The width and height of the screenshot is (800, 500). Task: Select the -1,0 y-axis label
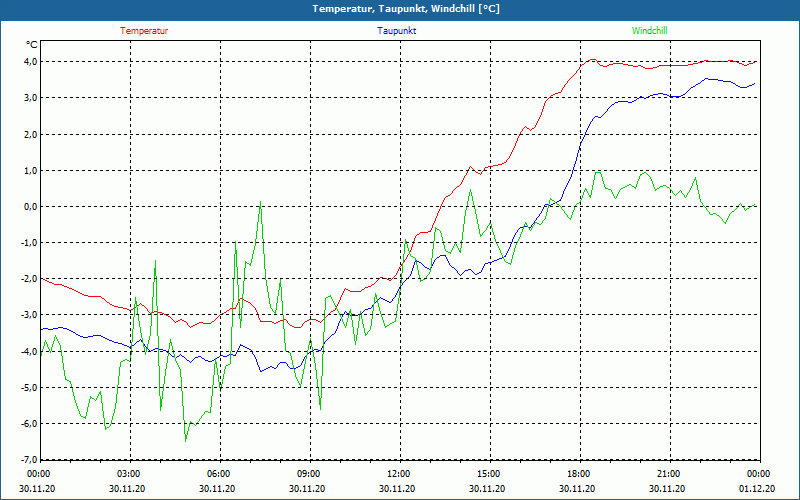(x=29, y=243)
